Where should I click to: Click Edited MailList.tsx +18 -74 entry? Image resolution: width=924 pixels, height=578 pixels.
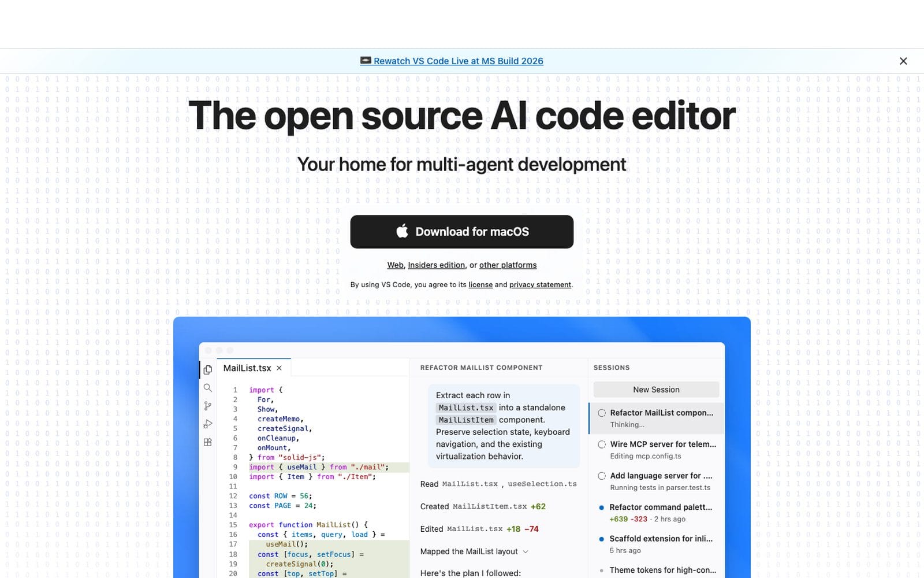[479, 529]
